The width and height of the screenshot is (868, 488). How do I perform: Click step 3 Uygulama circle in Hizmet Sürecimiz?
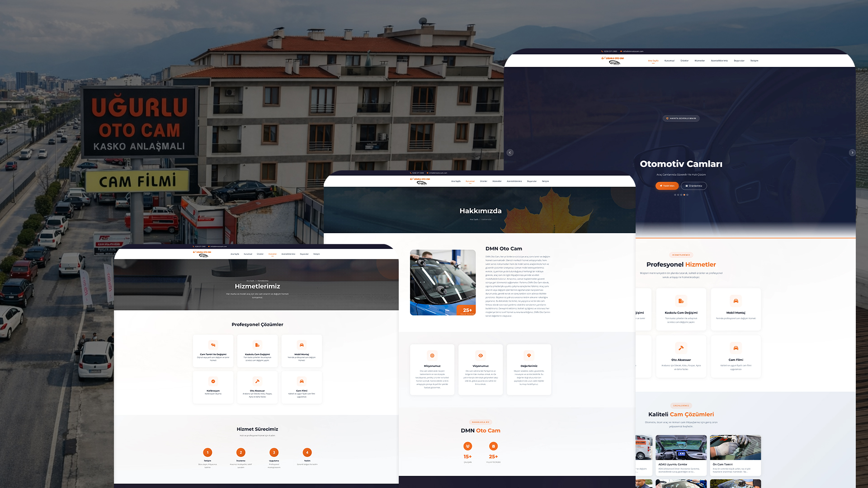tap(274, 452)
